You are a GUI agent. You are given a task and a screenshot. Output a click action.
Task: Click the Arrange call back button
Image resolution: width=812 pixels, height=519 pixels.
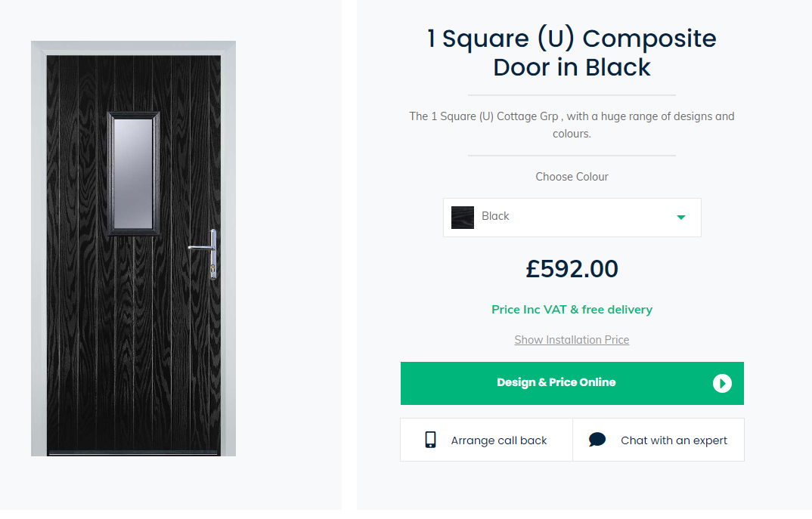(486, 440)
